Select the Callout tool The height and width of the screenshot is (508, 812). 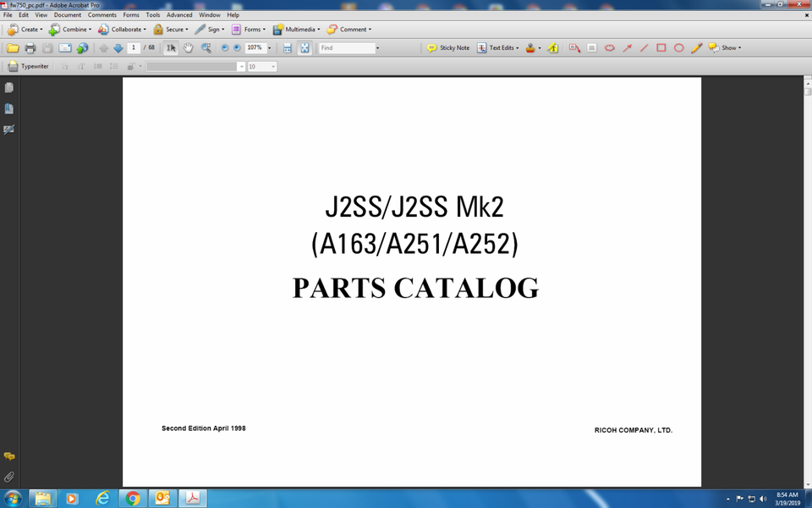(x=574, y=48)
